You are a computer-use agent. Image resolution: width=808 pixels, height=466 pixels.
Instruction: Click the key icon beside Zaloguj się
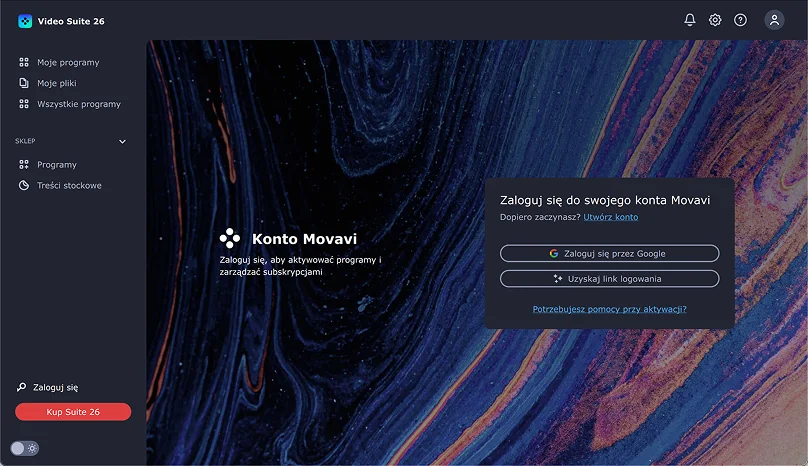(x=21, y=387)
